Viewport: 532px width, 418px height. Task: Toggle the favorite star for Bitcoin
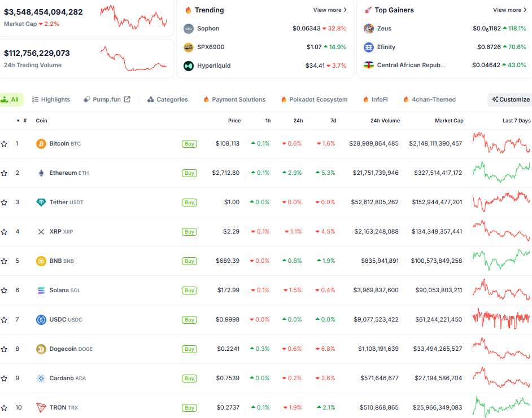pyautogui.click(x=4, y=144)
